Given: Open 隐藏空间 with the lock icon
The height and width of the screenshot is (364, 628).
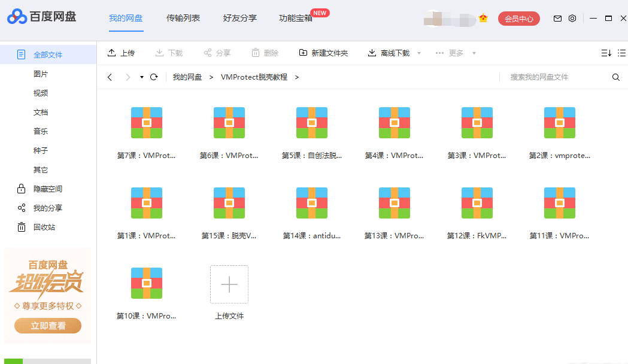Looking at the screenshot, I should point(40,189).
